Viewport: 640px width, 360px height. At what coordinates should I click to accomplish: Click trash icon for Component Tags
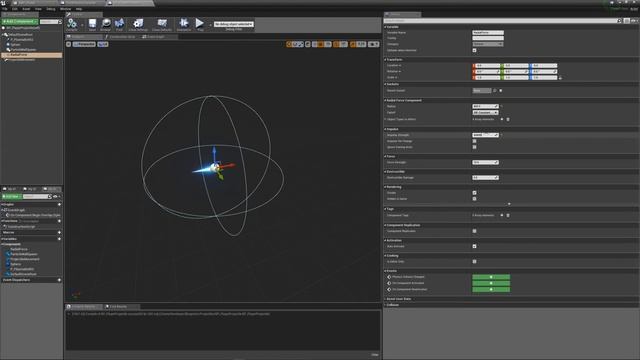click(508, 215)
